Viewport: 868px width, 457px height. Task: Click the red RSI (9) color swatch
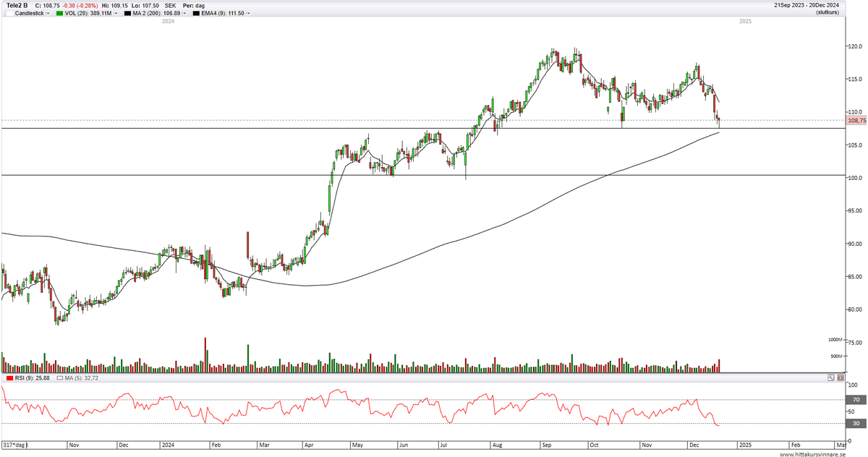(9, 378)
